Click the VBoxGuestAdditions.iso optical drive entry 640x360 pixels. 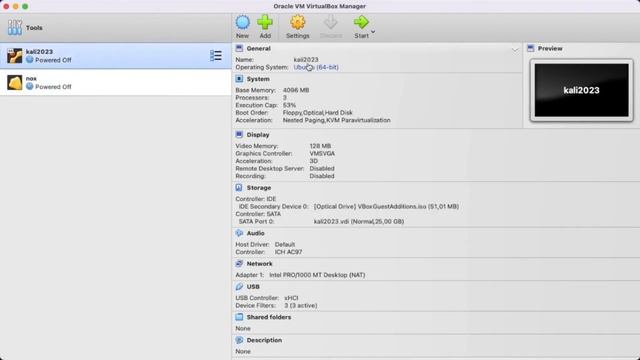387,207
